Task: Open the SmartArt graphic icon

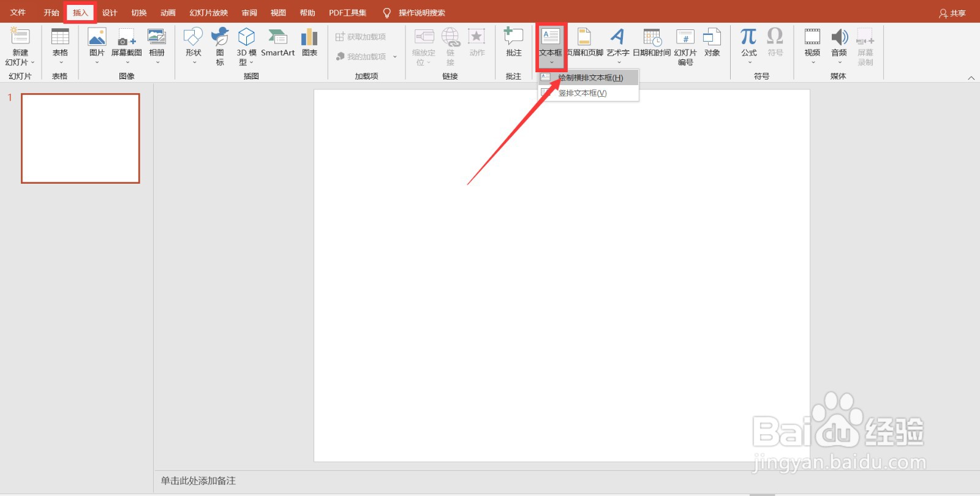Action: tap(278, 37)
